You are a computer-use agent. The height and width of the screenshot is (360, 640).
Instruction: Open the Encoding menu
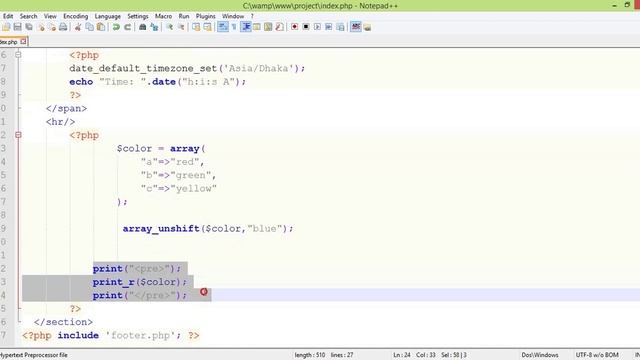pyautogui.click(x=76, y=16)
